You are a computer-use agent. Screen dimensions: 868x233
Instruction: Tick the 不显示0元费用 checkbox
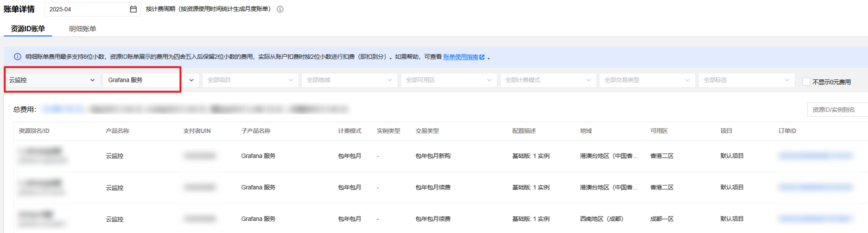coord(806,82)
